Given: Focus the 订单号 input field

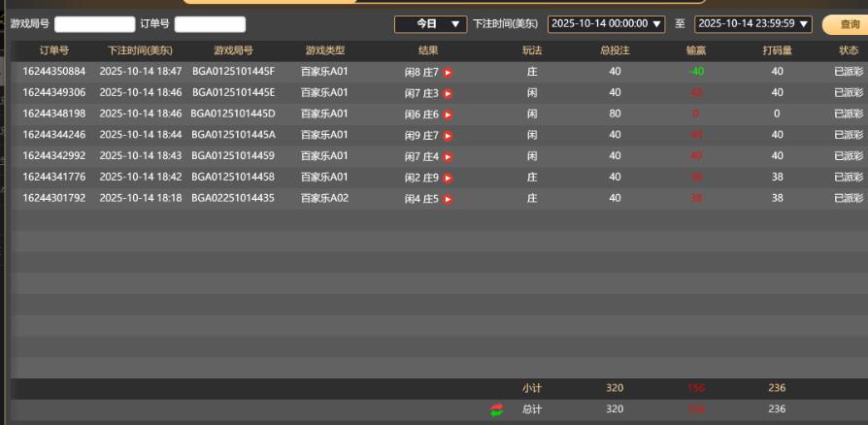Looking at the screenshot, I should tap(210, 24).
